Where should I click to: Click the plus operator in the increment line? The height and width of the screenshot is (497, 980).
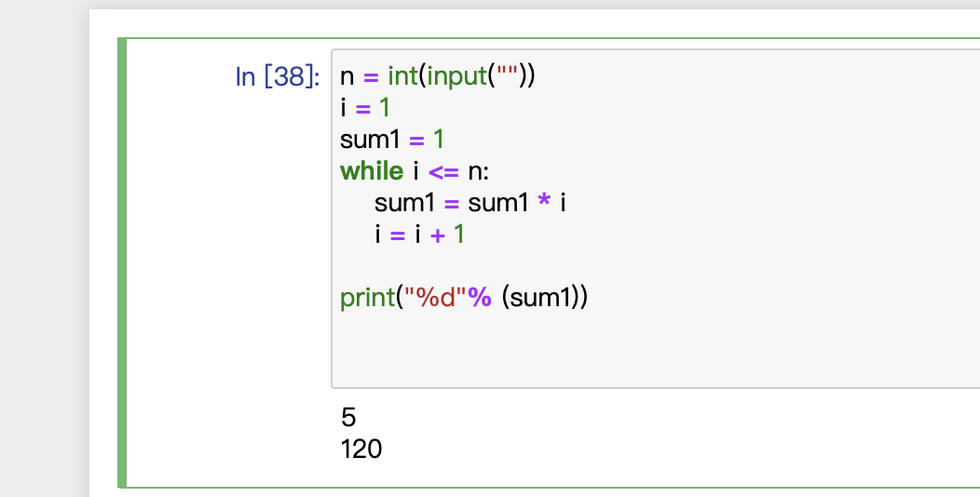pyautogui.click(x=438, y=235)
